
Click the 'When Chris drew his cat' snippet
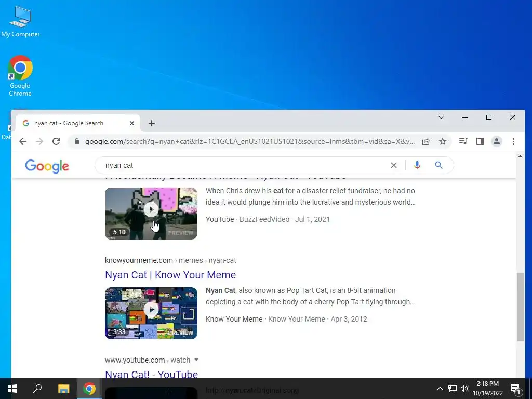pyautogui.click(x=311, y=196)
